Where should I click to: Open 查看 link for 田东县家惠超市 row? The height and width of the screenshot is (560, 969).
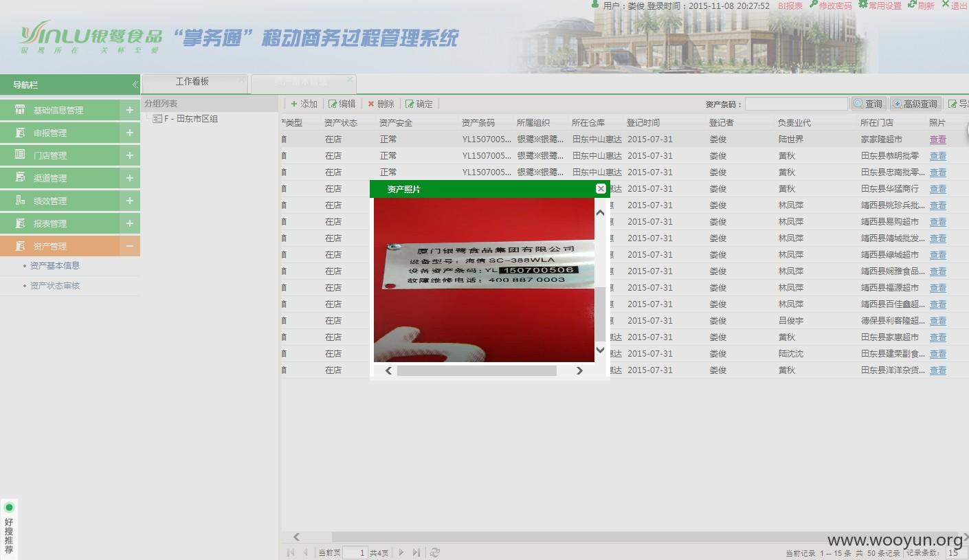coord(937,337)
